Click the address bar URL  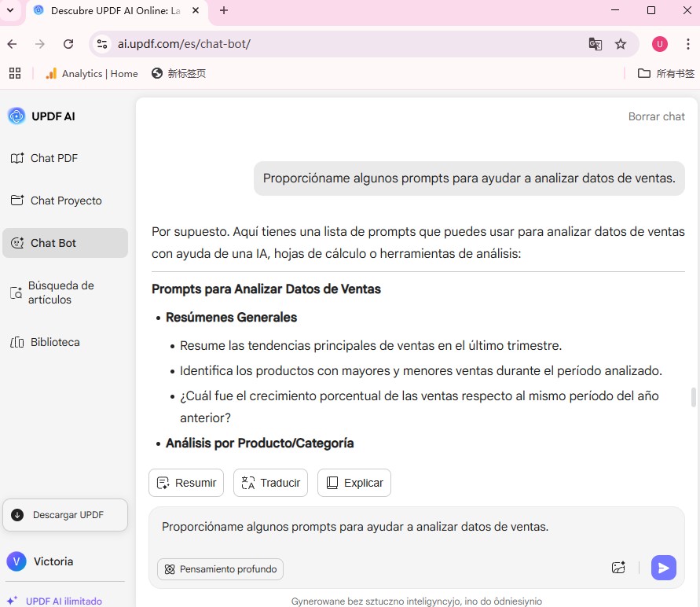coord(184,44)
